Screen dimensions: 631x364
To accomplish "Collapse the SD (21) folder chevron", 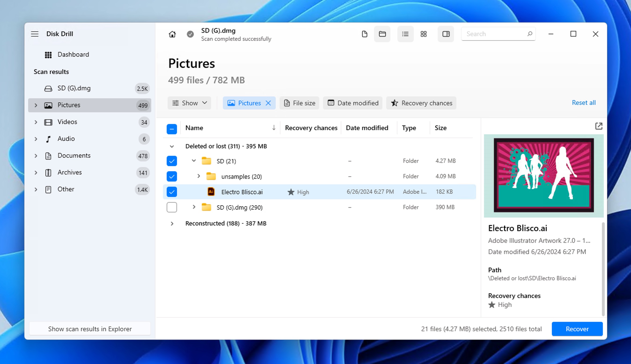I will pos(194,160).
